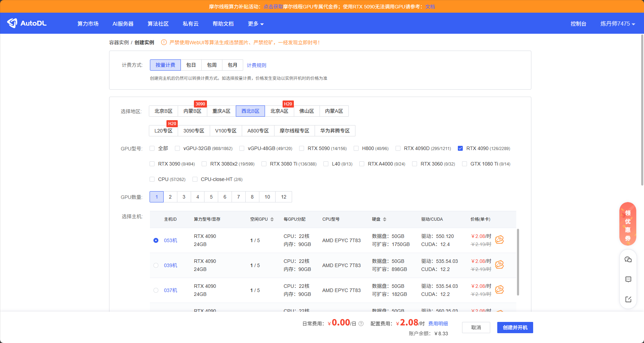Check the RTX 3080 Ti checkbox
Screen dimensions: 644x343
coord(264,164)
